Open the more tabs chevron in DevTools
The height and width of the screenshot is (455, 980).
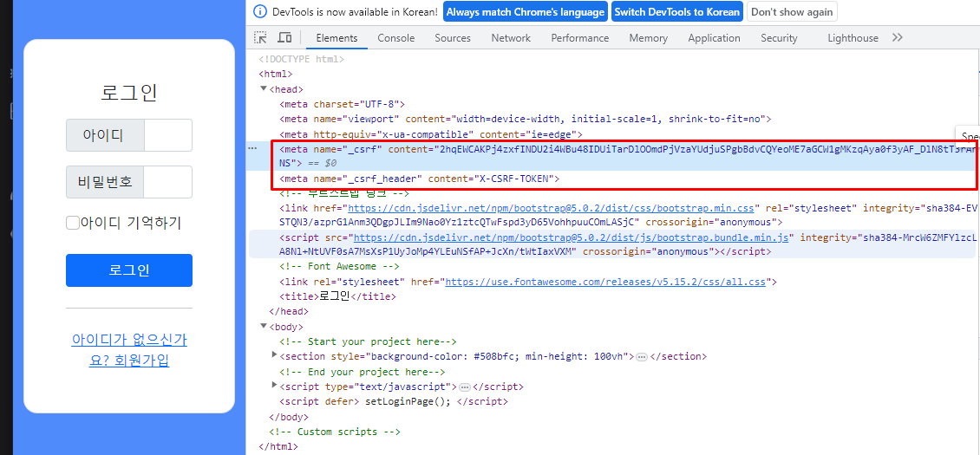[898, 37]
